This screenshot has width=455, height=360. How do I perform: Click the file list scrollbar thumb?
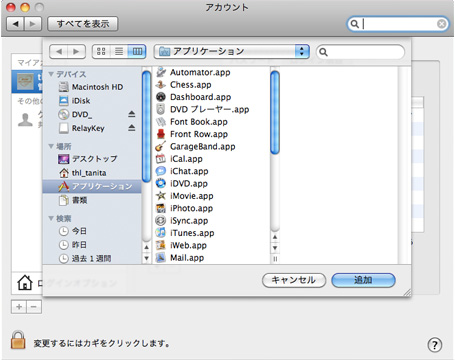click(275, 113)
